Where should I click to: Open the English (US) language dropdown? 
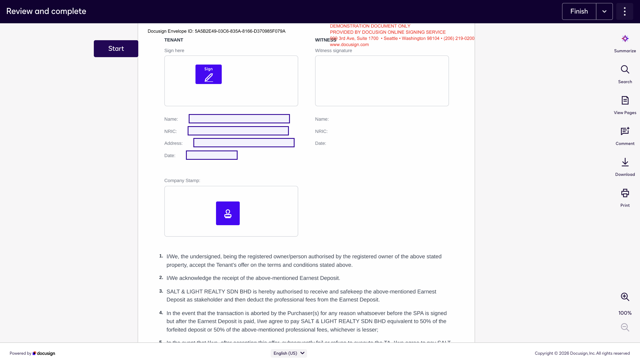coord(289,353)
